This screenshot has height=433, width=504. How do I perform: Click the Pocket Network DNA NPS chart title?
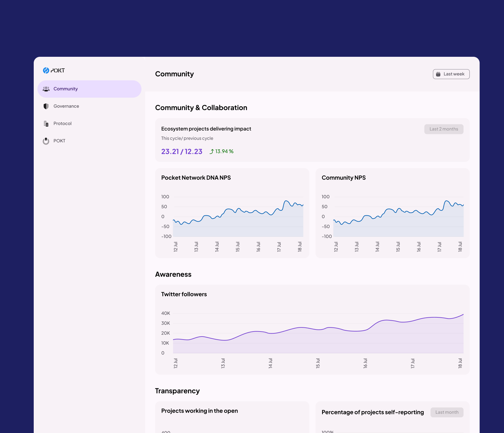point(196,178)
